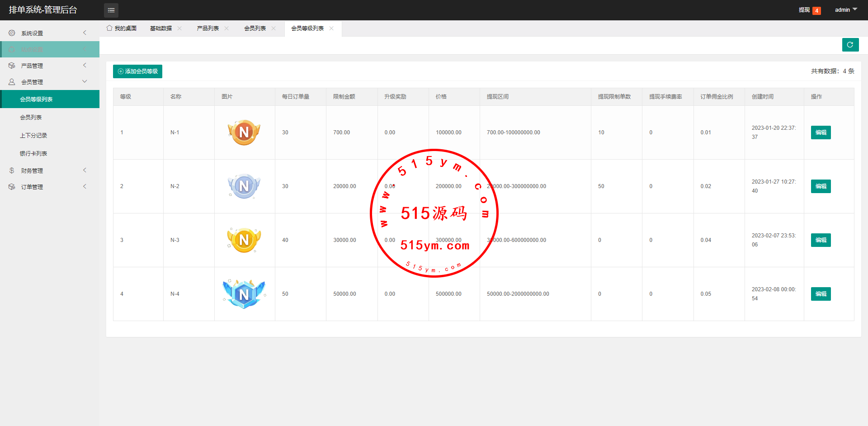Click the 添加会员等级 button
The width and height of the screenshot is (868, 426).
137,71
